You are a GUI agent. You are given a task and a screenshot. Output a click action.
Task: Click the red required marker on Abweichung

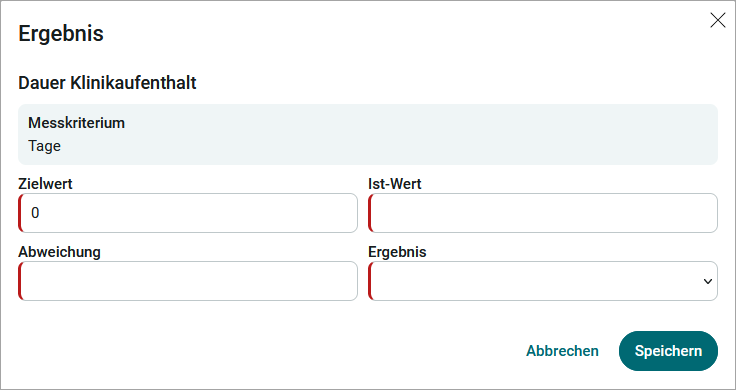pyautogui.click(x=20, y=281)
